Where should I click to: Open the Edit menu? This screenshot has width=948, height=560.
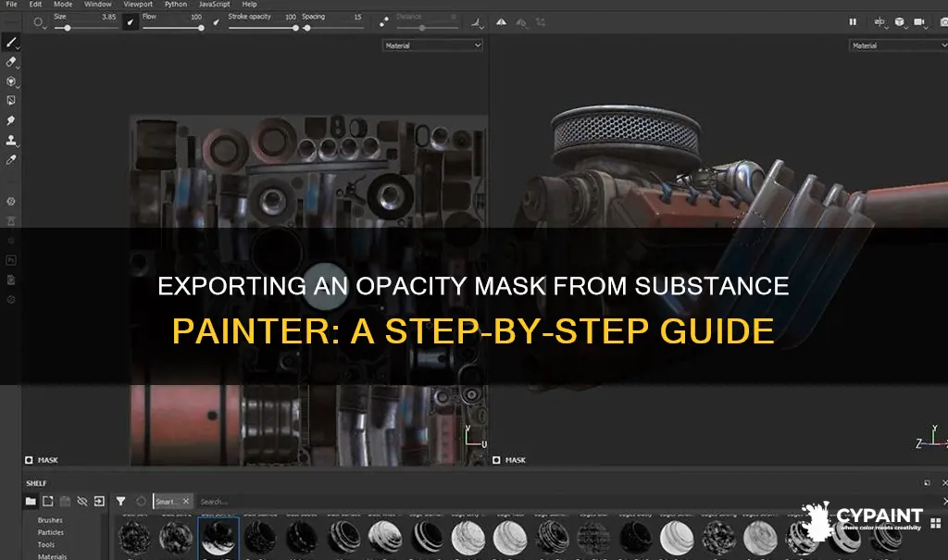point(36,5)
